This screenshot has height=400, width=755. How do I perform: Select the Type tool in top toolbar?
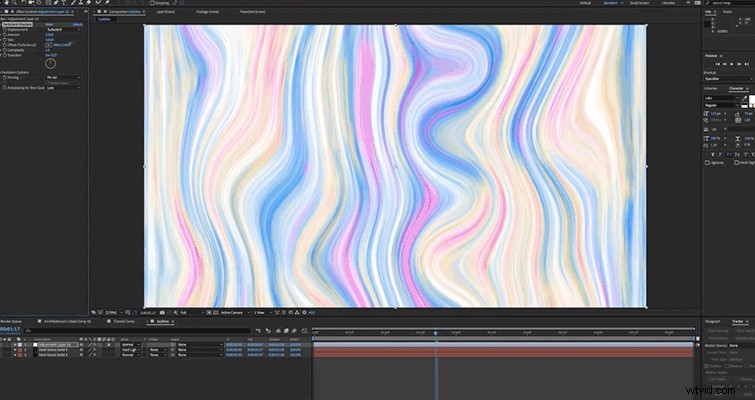coord(64,3)
